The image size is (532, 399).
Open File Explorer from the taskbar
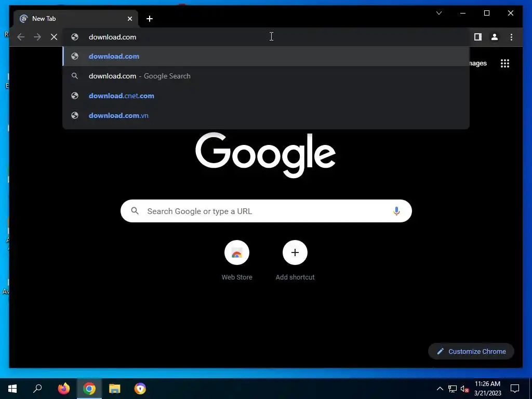[x=115, y=389]
